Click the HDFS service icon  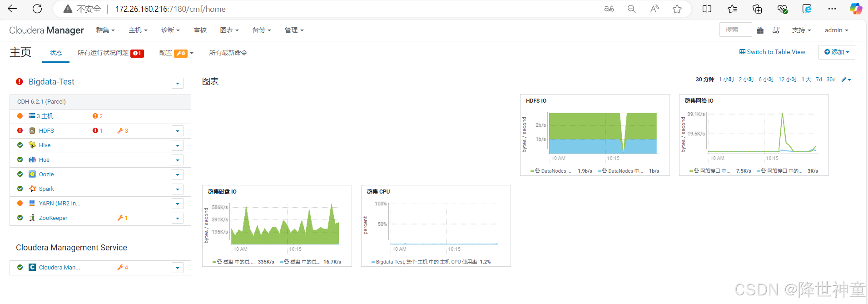[x=32, y=130]
